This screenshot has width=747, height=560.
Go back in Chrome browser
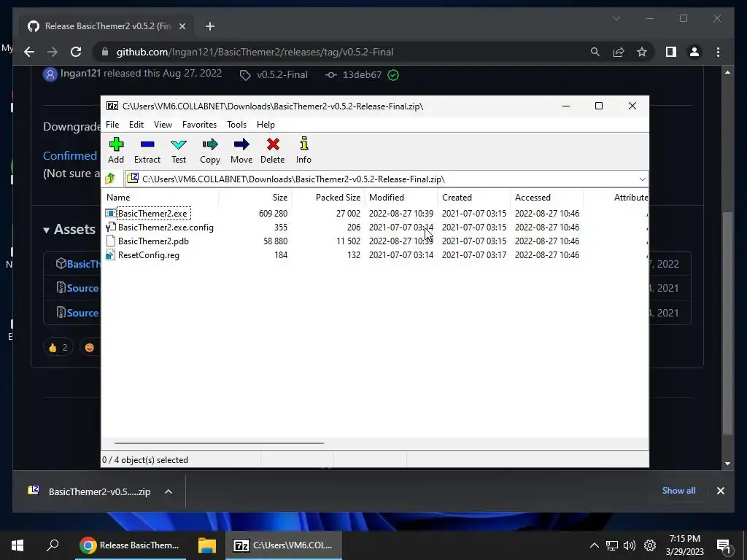click(29, 52)
